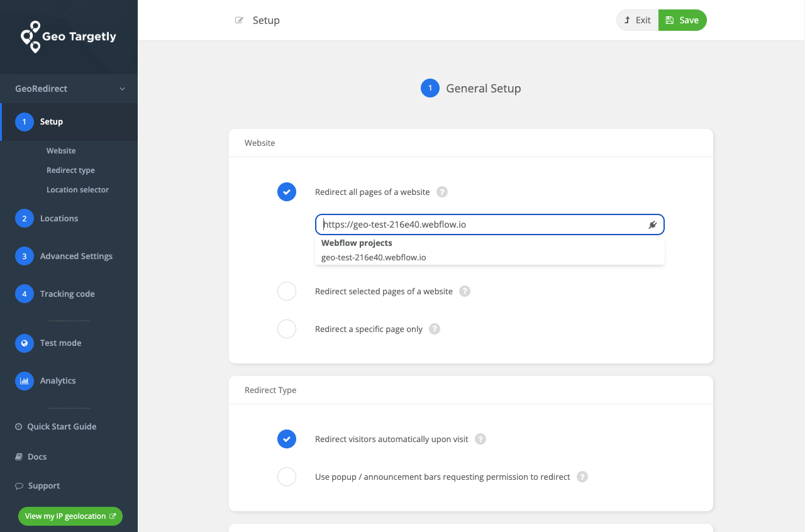The height and width of the screenshot is (532, 805).
Task: Open Support via the chat bubble icon
Action: (19, 485)
